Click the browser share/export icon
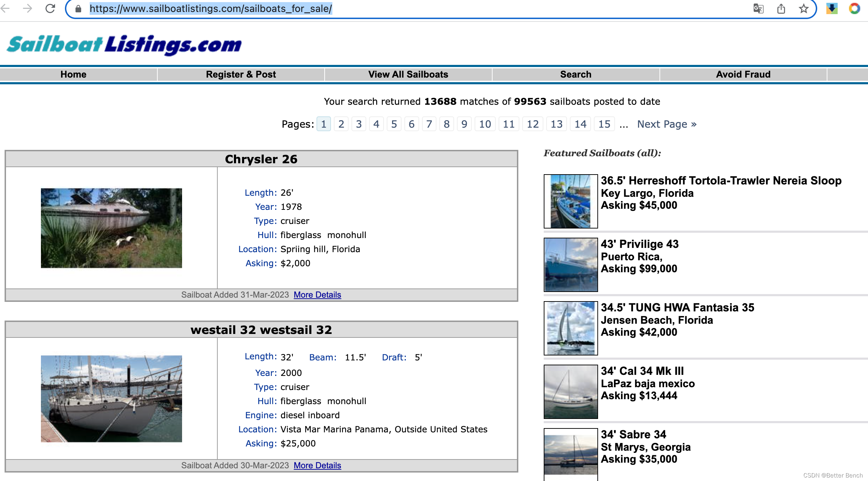The image size is (868, 481). (781, 10)
